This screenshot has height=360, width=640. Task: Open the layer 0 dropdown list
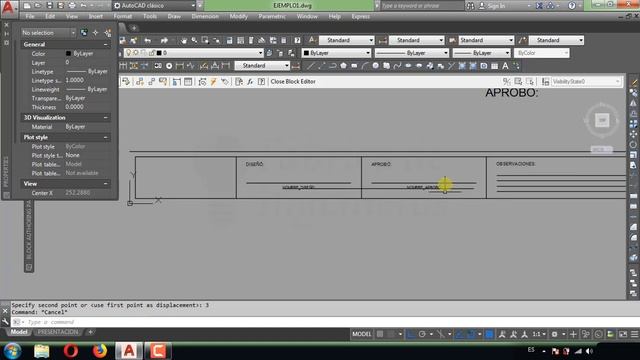pos(193,53)
